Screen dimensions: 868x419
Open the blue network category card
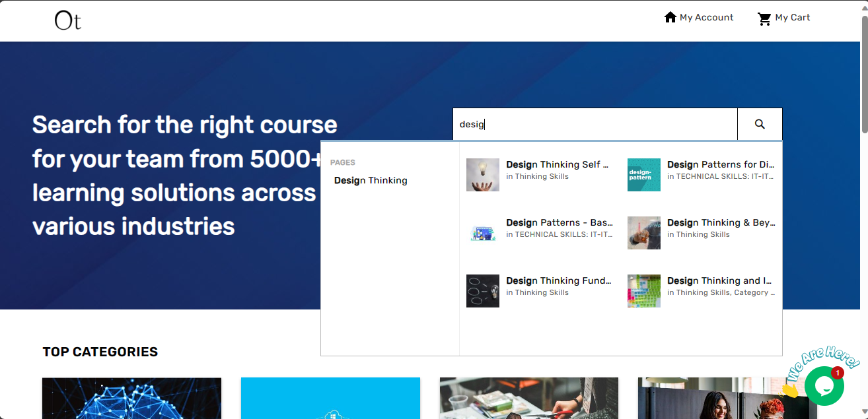[x=131, y=398]
